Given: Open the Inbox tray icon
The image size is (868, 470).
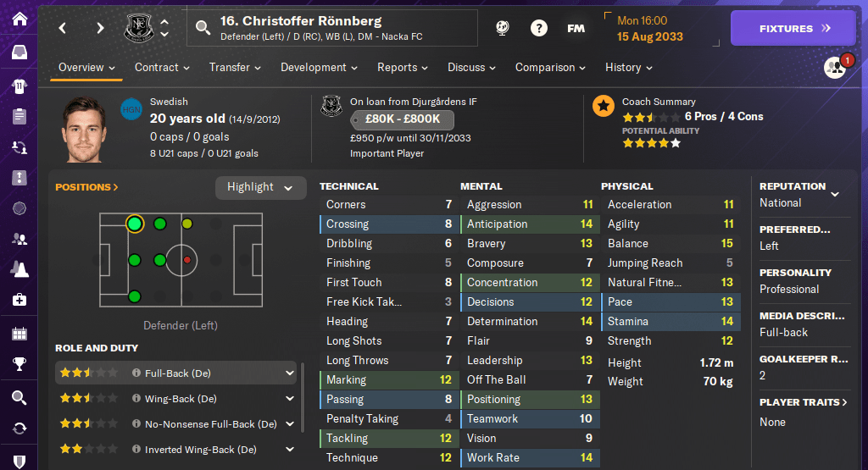Looking at the screenshot, I should pos(19,53).
